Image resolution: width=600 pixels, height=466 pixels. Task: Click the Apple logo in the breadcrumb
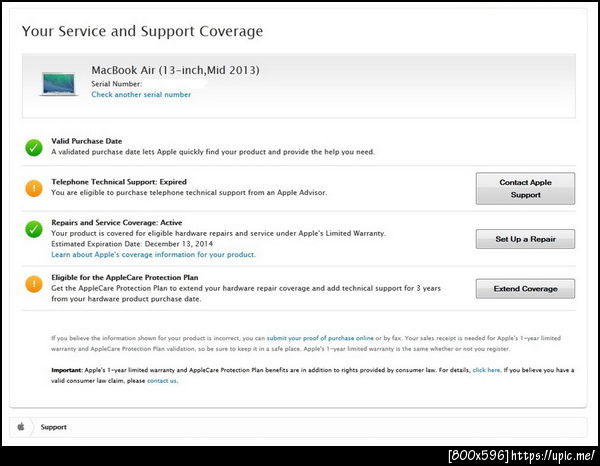(x=21, y=426)
